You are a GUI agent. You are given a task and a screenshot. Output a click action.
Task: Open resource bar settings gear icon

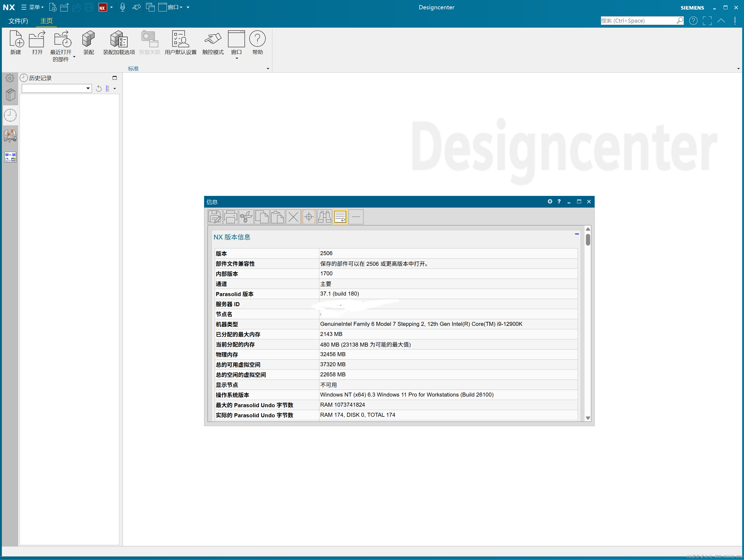[10, 78]
